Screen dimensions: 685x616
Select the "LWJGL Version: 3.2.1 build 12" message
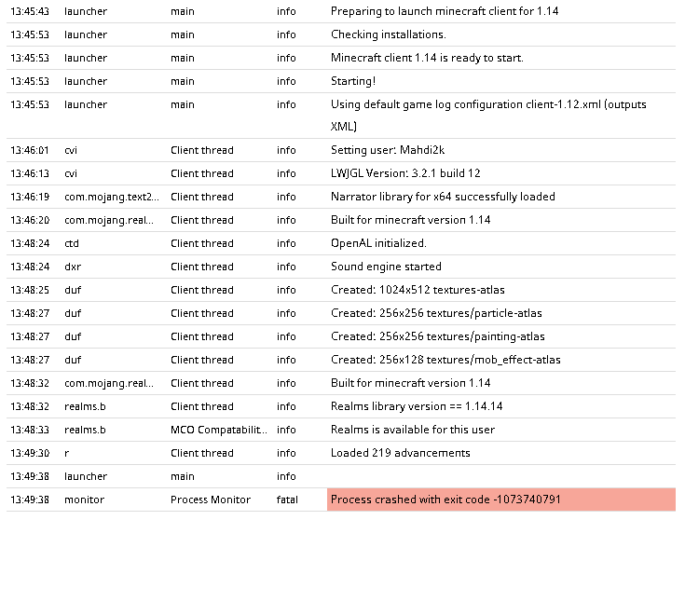pos(405,173)
